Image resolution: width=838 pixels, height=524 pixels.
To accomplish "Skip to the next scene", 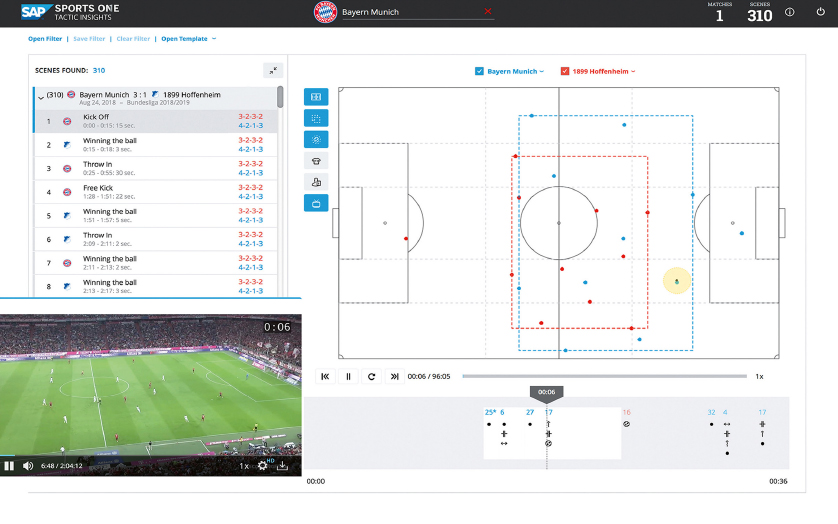I will pyautogui.click(x=394, y=376).
